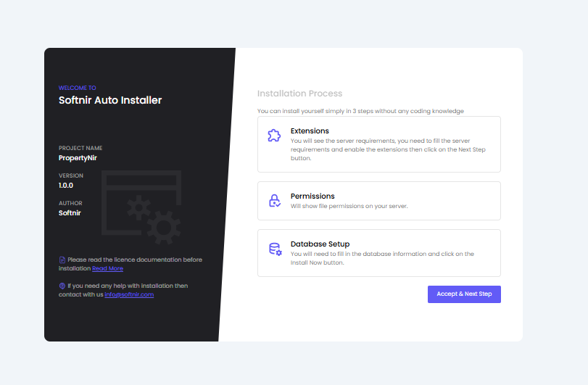588x385 pixels.
Task: Click the Extensions puzzle piece icon
Action: tap(274, 136)
